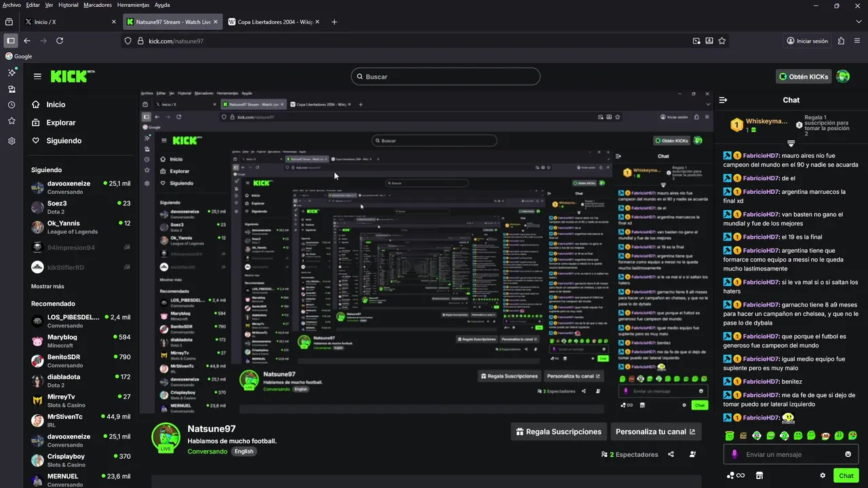The height and width of the screenshot is (488, 868).
Task: Go back in browser history
Action: pos(27,41)
